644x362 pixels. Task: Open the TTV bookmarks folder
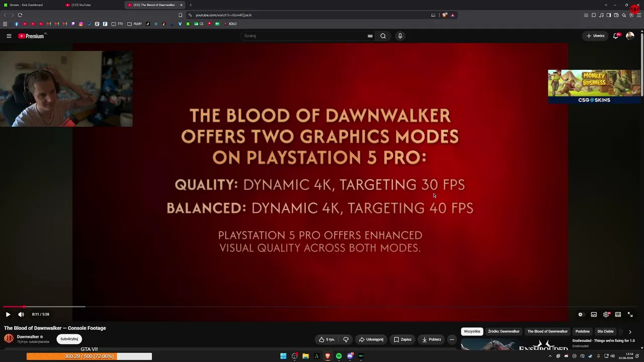(x=117, y=24)
